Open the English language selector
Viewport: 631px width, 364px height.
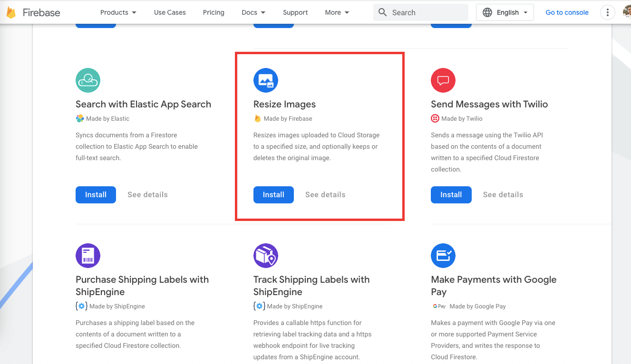(505, 12)
